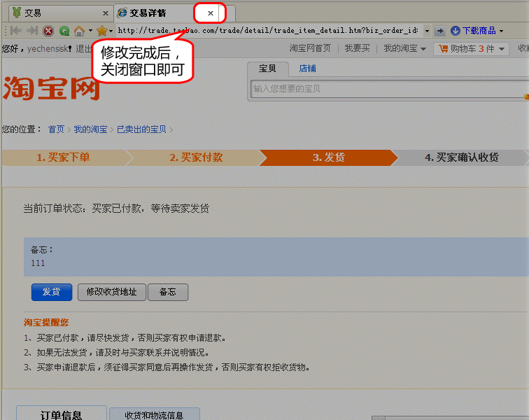Click the 修改收货地址 button

click(112, 292)
